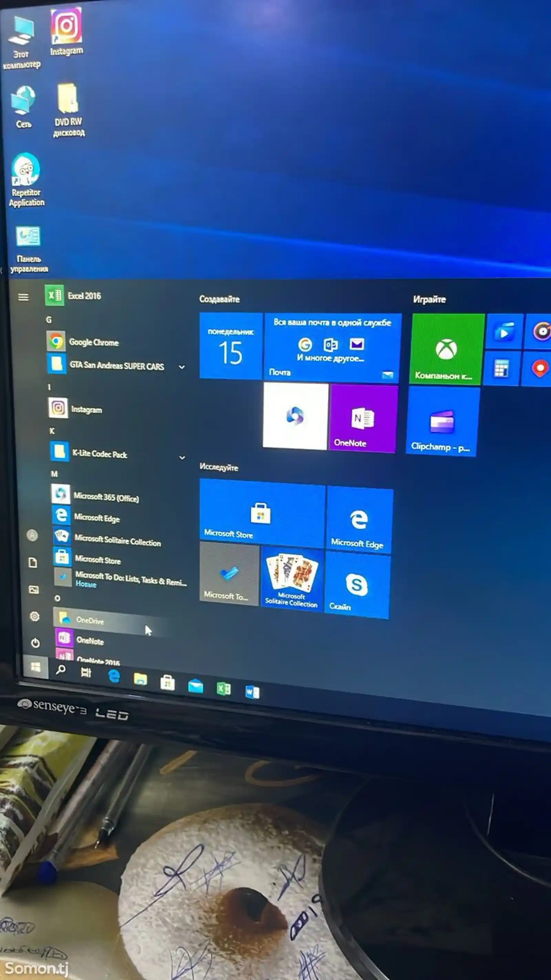Click the Windows Start button on taskbar
Viewport: 551px width, 980px height.
point(36,666)
